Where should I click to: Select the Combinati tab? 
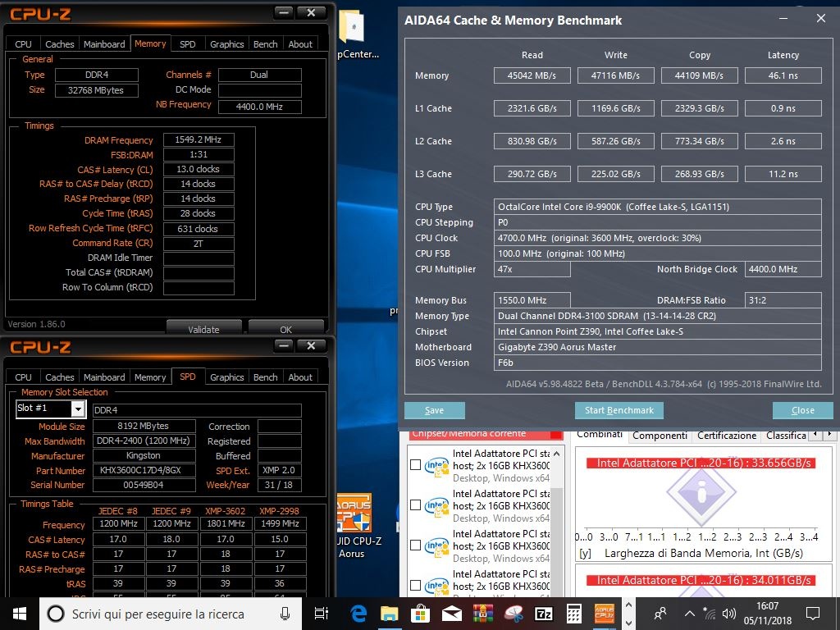click(x=600, y=435)
